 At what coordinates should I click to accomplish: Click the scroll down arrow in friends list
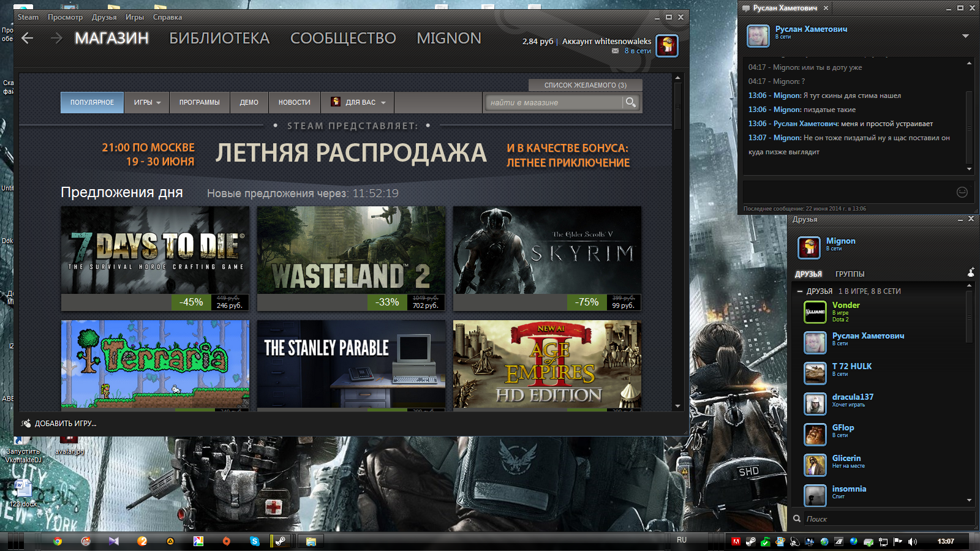pos(969,500)
